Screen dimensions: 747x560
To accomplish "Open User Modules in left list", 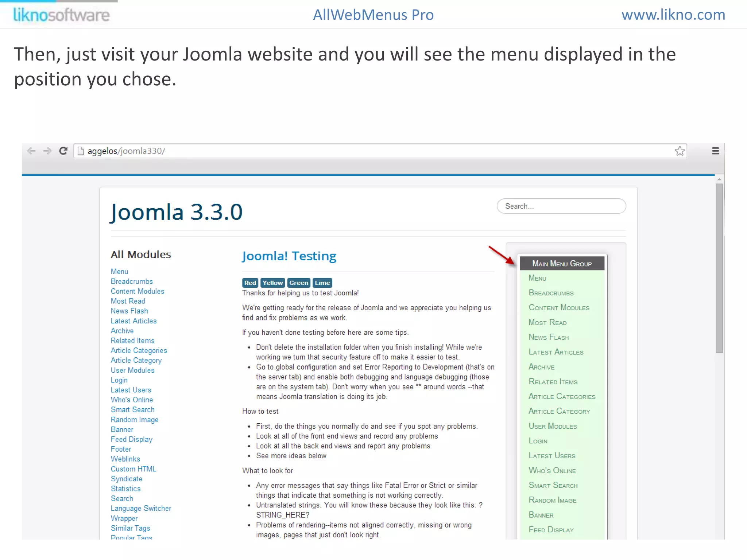I will [x=133, y=370].
